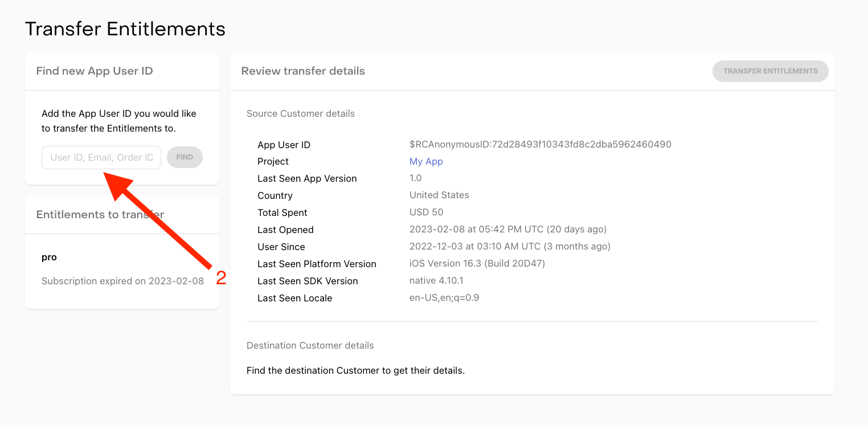Click the TRANSFER ENTITLEMENTS button
The image size is (868, 425).
[770, 71]
